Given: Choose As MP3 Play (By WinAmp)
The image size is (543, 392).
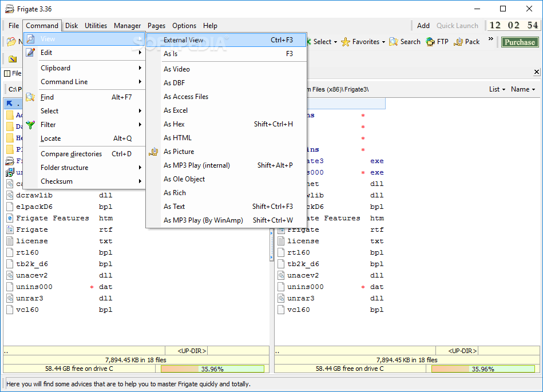Looking at the screenshot, I should click(227, 220).
